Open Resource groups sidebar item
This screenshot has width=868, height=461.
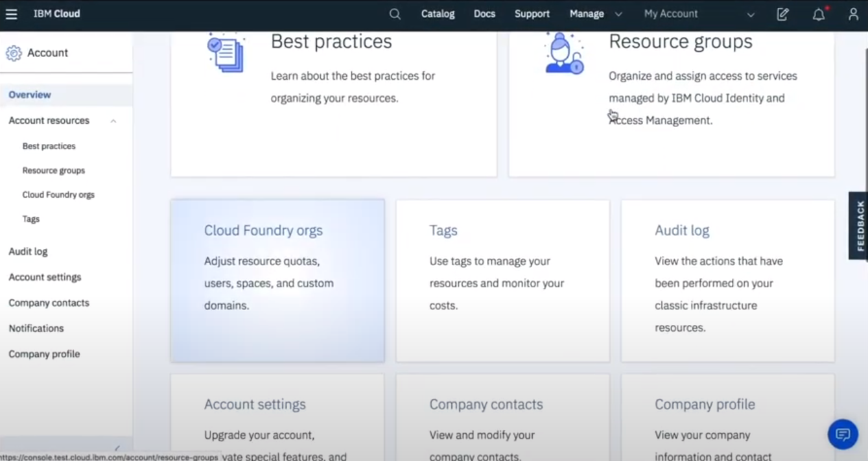(x=54, y=171)
